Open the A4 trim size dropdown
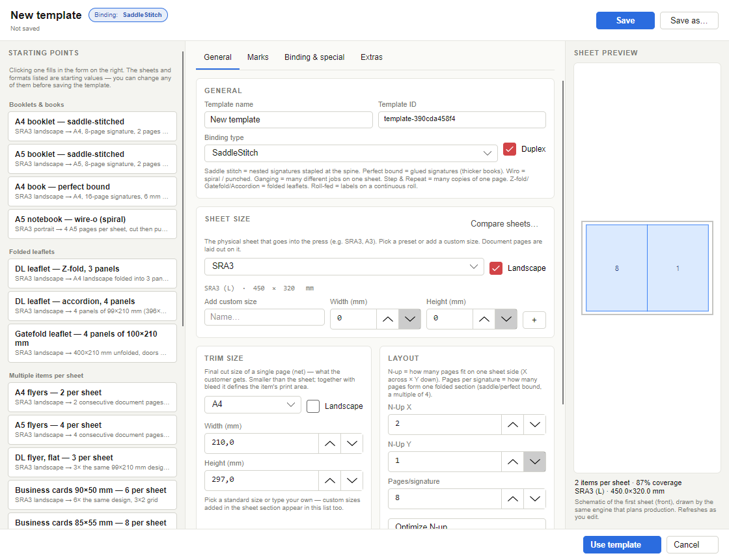Viewport: 729px width, 560px height. coord(253,404)
